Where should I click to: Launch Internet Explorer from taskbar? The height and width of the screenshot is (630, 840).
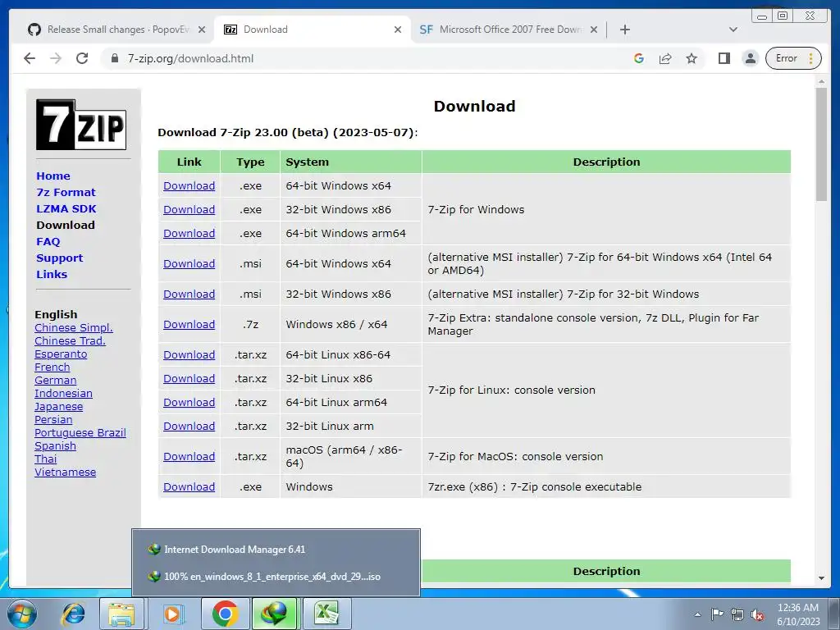point(74,614)
